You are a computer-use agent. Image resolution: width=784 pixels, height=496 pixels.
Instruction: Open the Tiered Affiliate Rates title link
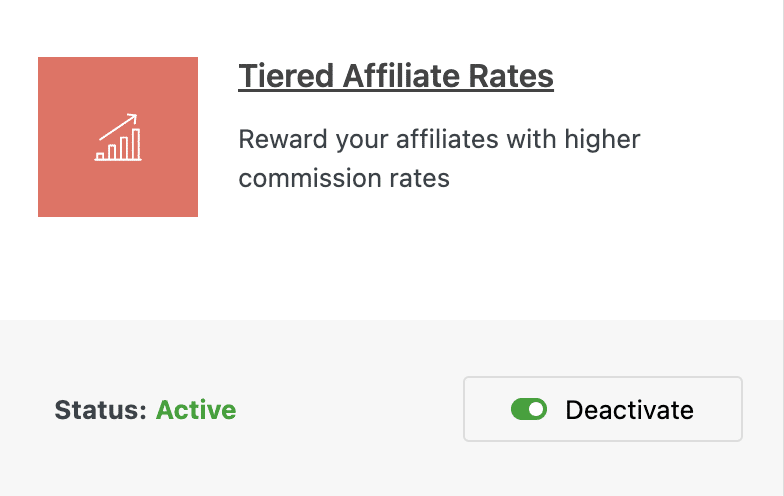396,76
